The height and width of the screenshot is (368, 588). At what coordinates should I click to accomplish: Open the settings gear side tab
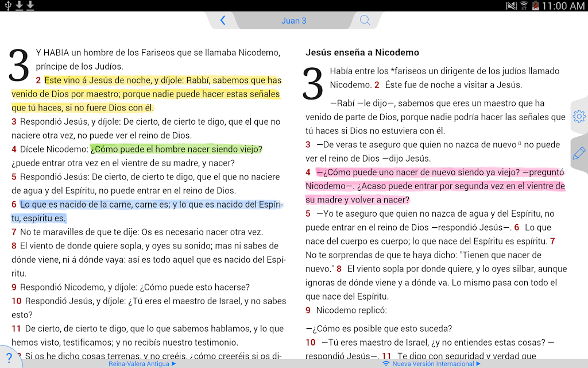click(579, 116)
